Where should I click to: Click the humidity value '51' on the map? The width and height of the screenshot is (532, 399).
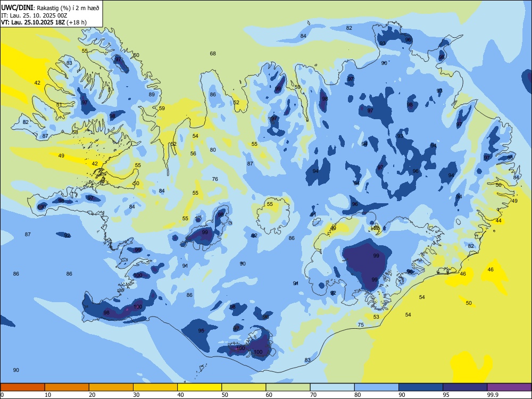pyautogui.click(x=59, y=104)
